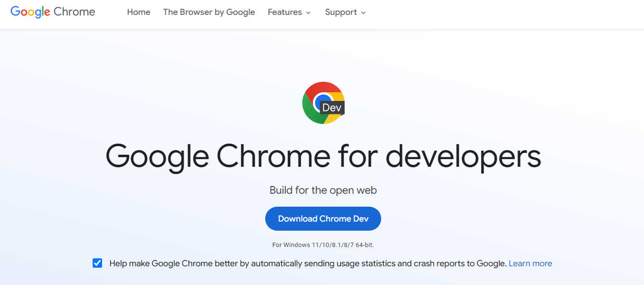Click the Download Chrome Dev button
This screenshot has width=644, height=285.
(323, 219)
